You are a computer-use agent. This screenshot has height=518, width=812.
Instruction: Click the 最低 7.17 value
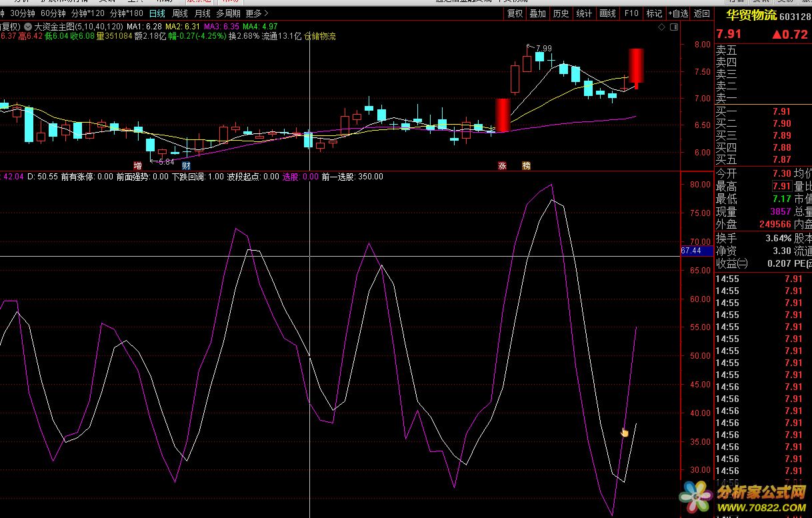coord(782,199)
